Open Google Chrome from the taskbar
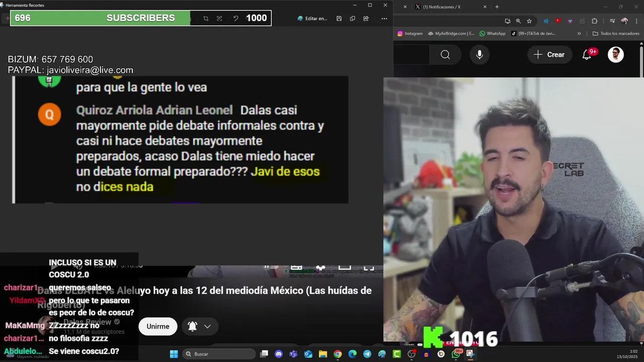The image size is (644, 362). tap(338, 354)
